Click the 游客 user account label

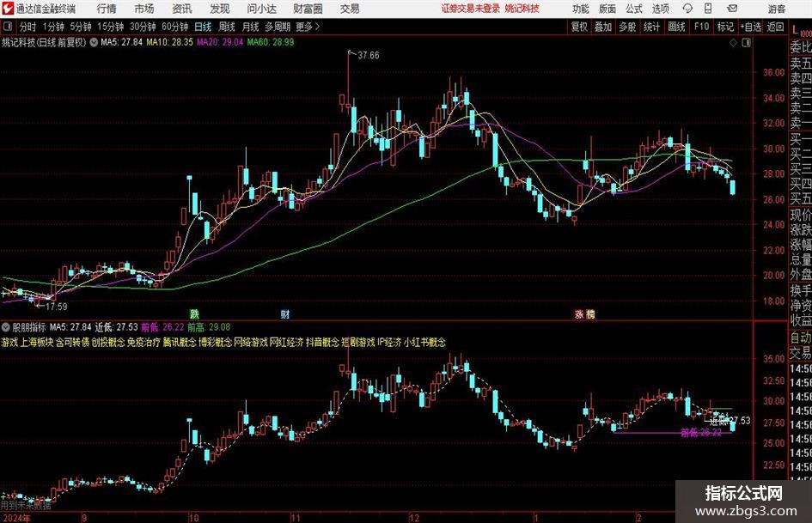tap(777, 9)
